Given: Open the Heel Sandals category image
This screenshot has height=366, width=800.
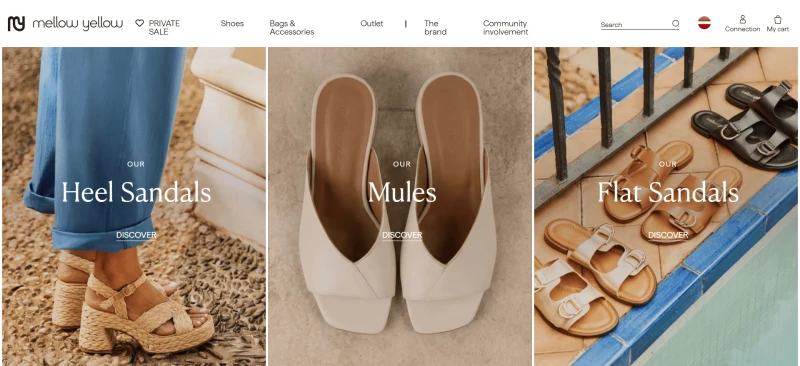Looking at the screenshot, I should (134, 206).
